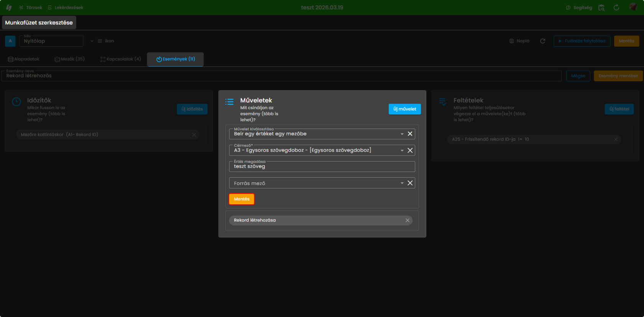The image size is (644, 317).
Task: Click the orange Mentés button in Műveletek
Action: pos(242,199)
